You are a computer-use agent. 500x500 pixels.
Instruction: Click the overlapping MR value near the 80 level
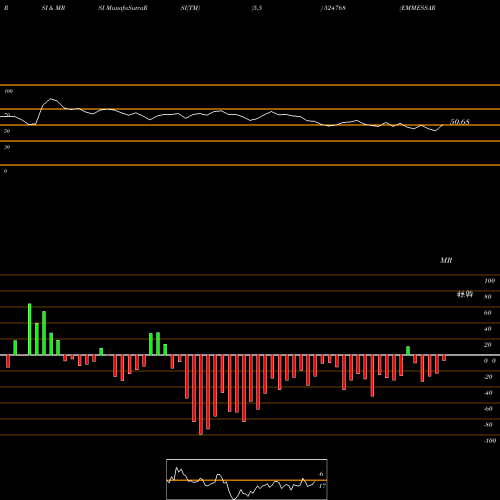(465, 294)
